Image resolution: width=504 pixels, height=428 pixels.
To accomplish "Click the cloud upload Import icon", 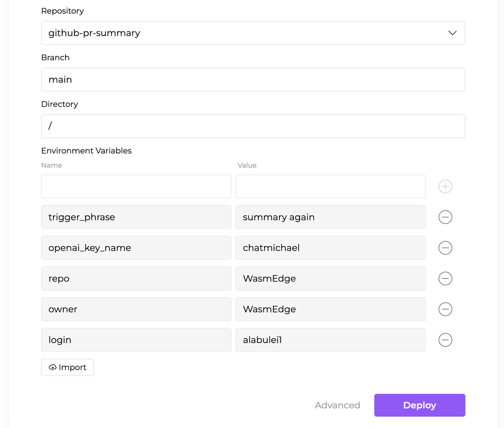I will [x=52, y=367].
